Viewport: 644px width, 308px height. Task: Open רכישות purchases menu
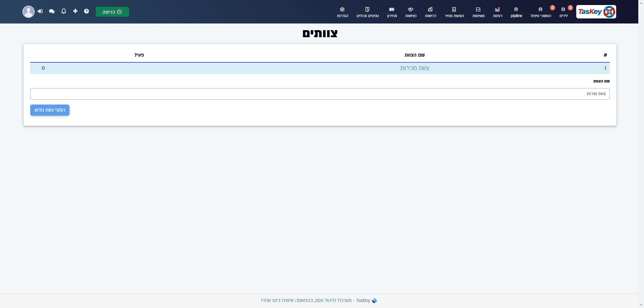click(430, 12)
